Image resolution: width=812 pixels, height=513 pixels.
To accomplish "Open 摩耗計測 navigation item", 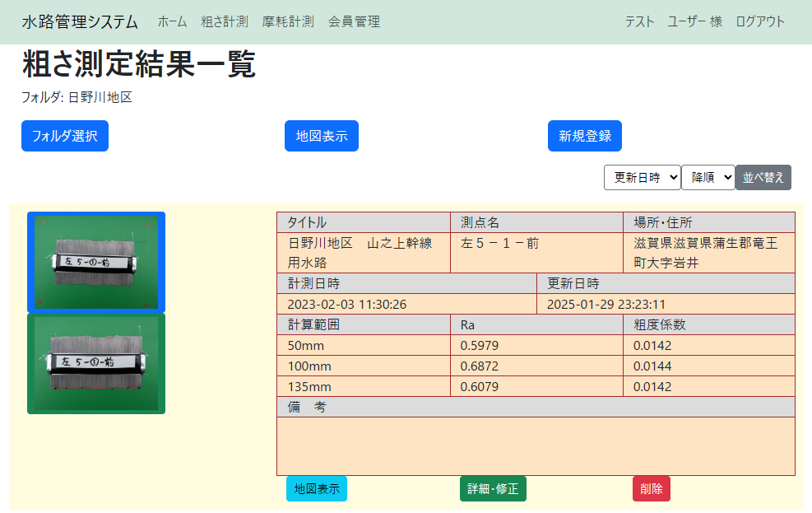I will tap(288, 21).
